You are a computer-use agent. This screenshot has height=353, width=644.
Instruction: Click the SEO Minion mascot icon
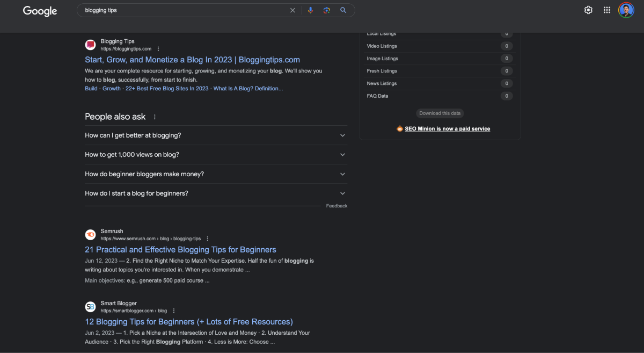coord(400,129)
